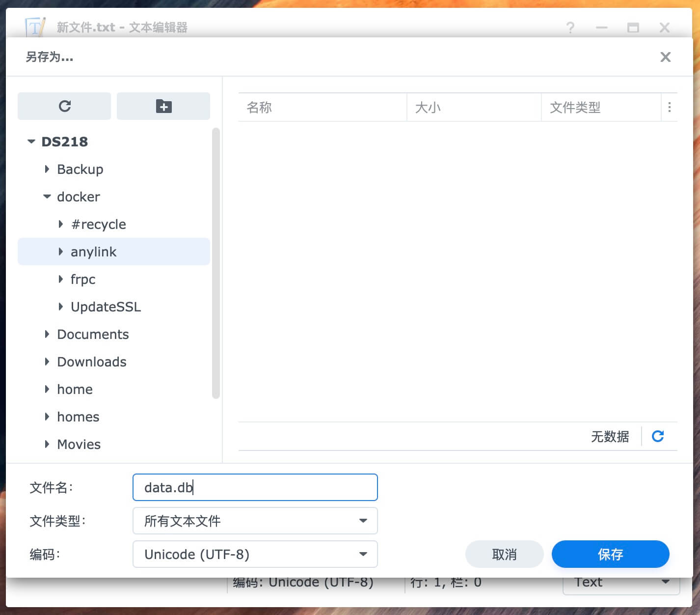Expand the frpc folder arrow
Screen dimensions: 700x615
click(61, 279)
